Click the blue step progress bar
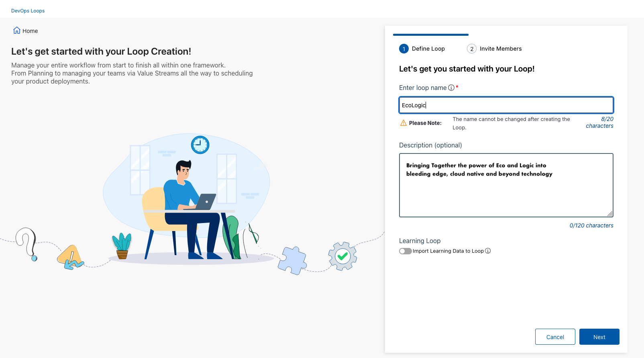Screen dimensions: 644x358 coord(430,35)
